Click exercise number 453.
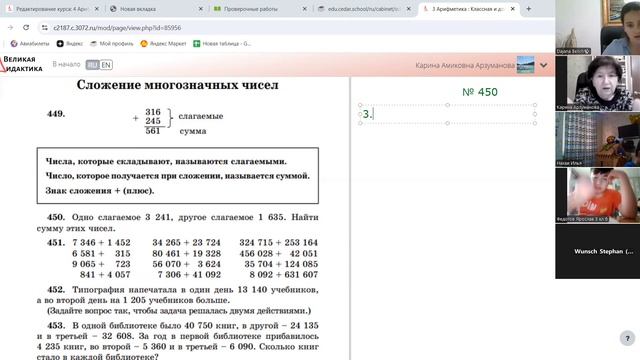This screenshot has height=360, width=640. point(56,326)
